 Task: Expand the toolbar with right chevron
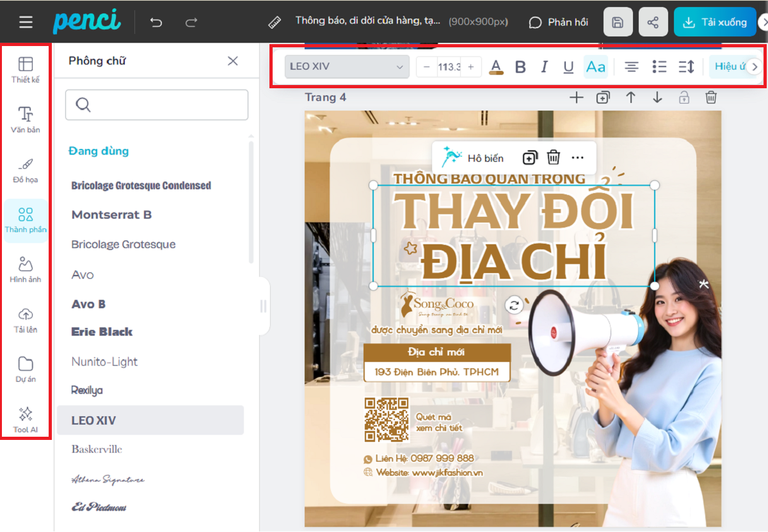click(x=755, y=67)
